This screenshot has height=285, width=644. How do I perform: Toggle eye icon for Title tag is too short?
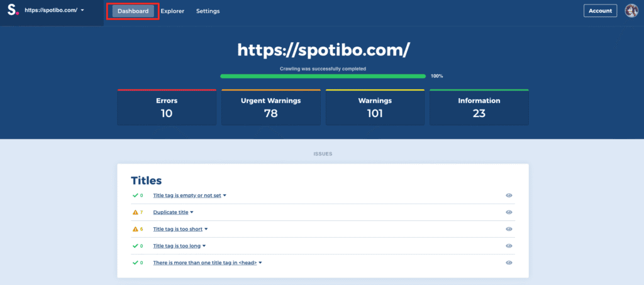point(509,229)
